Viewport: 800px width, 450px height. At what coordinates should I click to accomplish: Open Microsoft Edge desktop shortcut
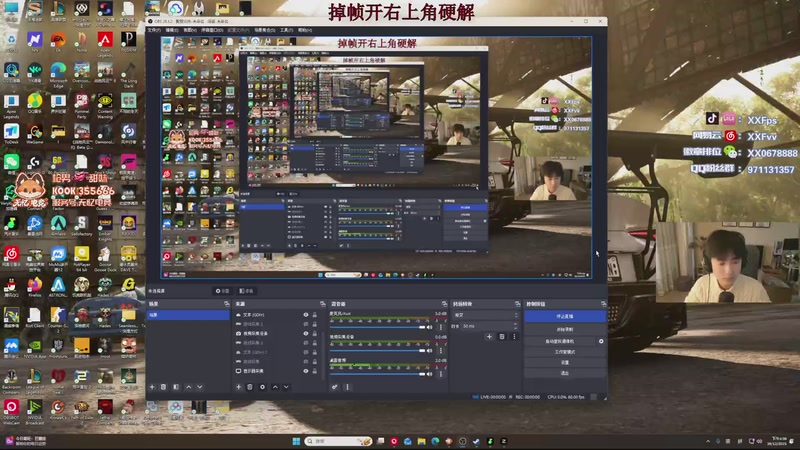pos(58,73)
